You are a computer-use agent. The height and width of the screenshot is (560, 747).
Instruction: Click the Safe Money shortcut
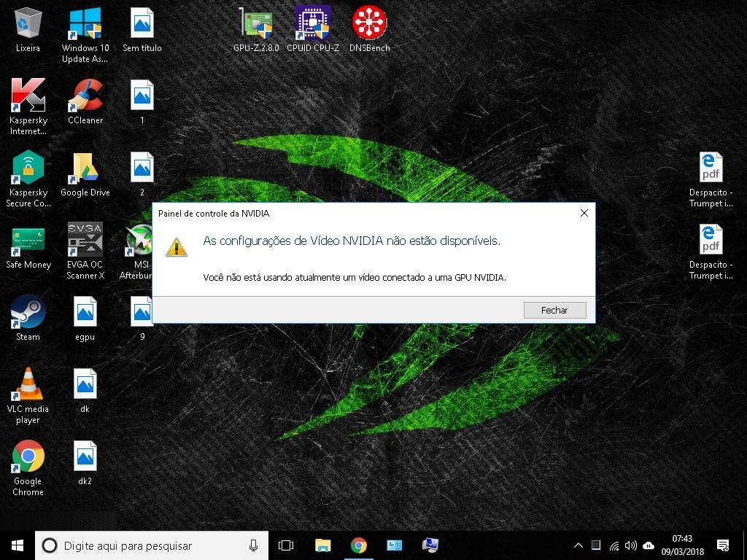[28, 246]
